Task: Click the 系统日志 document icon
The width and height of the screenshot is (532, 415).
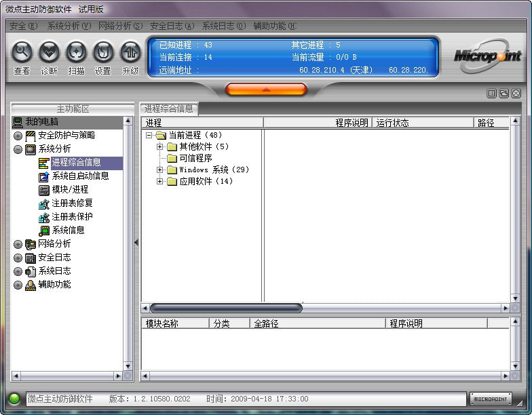Action: pyautogui.click(x=30, y=271)
